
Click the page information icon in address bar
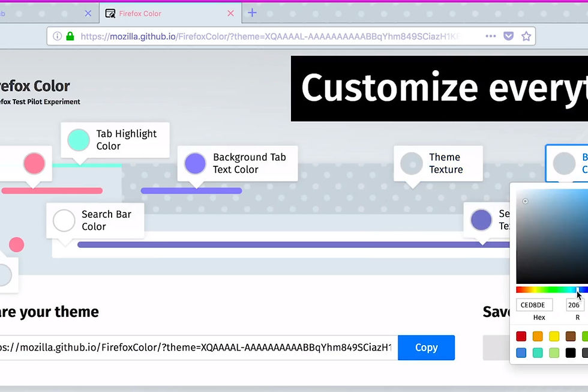pyautogui.click(x=58, y=35)
